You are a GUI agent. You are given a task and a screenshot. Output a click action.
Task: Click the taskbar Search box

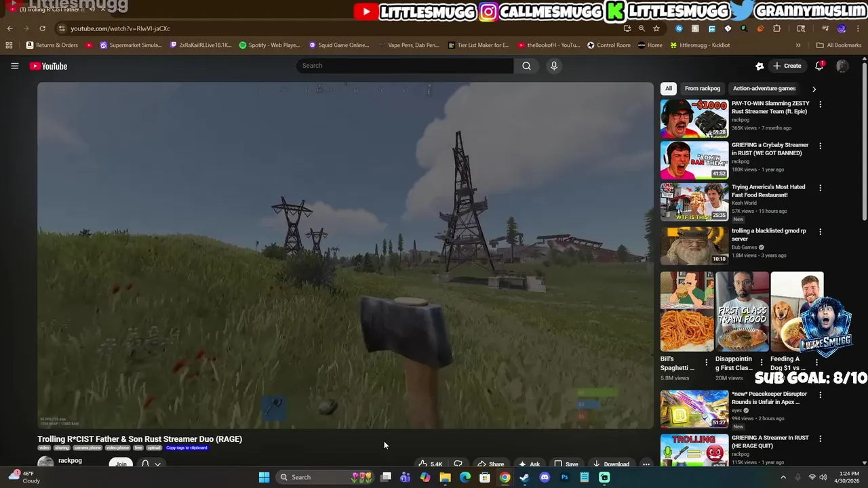pos(325,477)
